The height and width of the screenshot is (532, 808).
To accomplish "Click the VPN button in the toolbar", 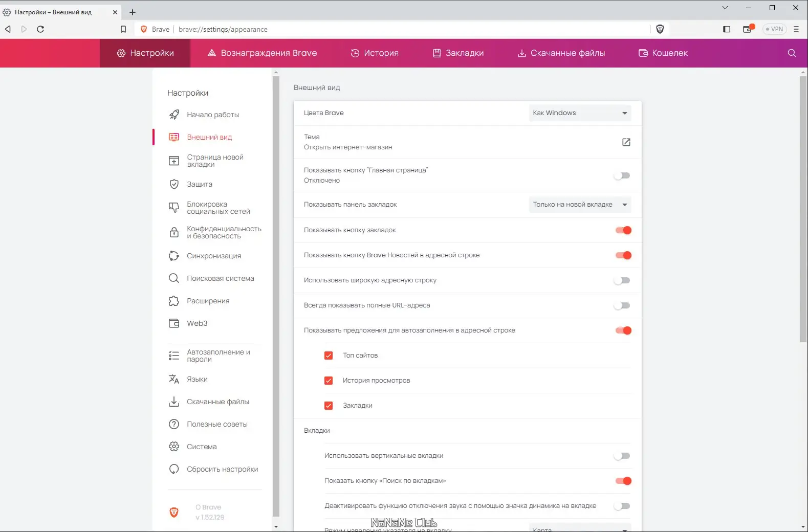I will pos(774,29).
